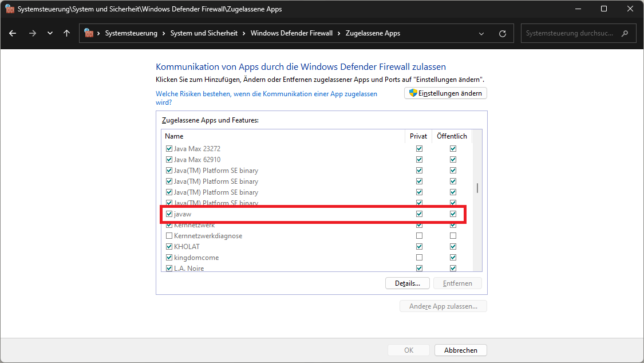644x363 pixels.
Task: Expand the address bar history dropdown
Action: coord(481,34)
